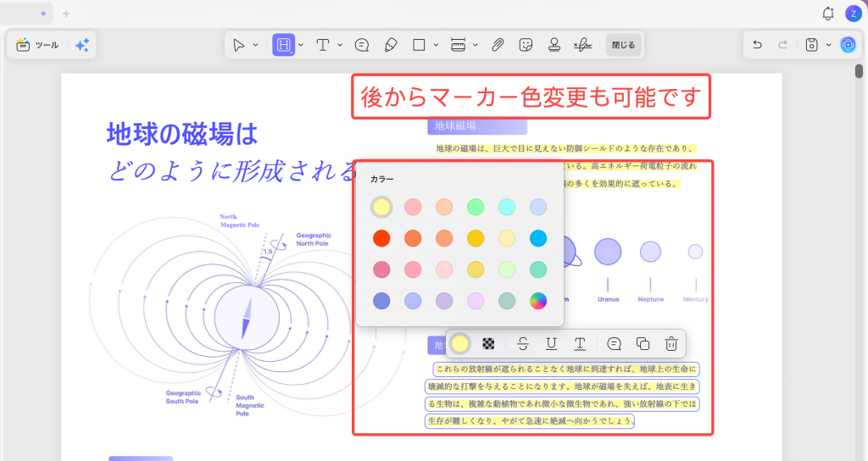Choose the light yellow selected swatch
Screen dimensions: 868x461
click(x=381, y=207)
